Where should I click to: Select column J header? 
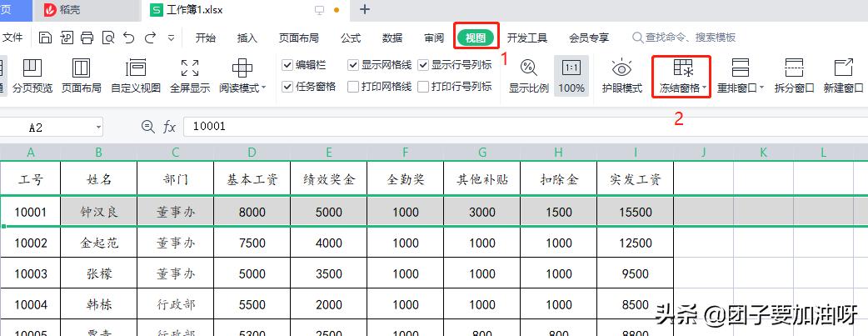(x=704, y=153)
